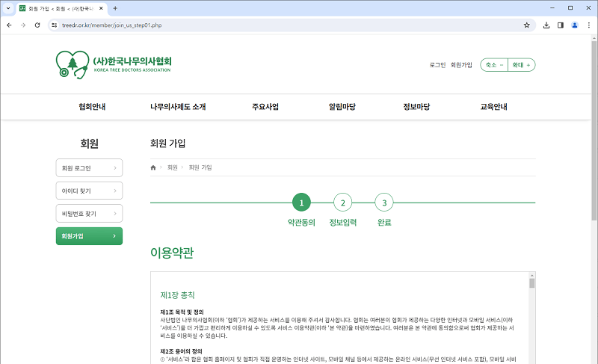Click the home icon in breadcrumb
Screen dimensions: 598x364
[x=153, y=167]
